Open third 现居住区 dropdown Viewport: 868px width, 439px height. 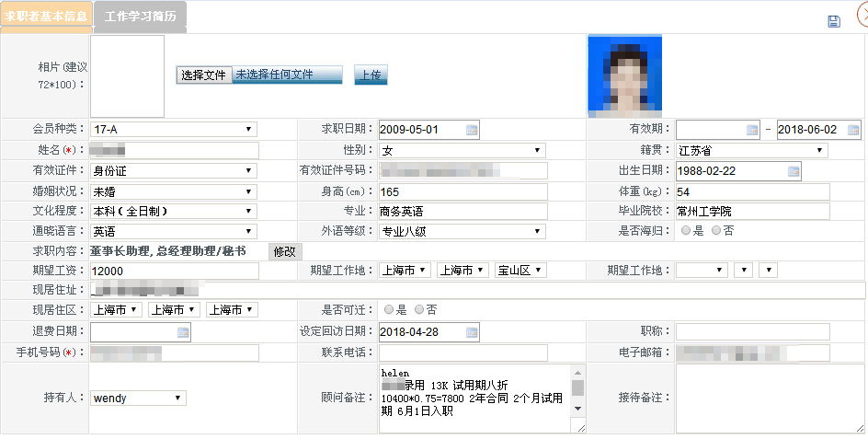[232, 310]
